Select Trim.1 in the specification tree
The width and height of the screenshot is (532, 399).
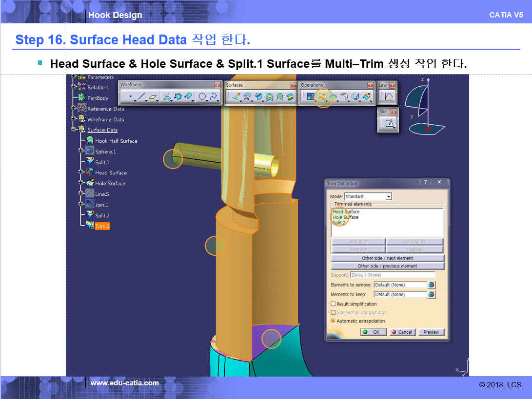[x=102, y=226]
